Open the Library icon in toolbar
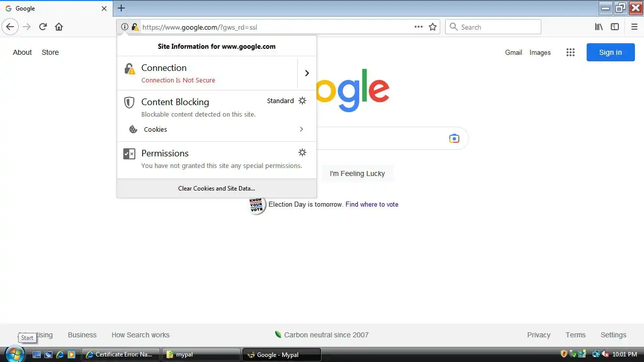The width and height of the screenshot is (644, 362). [599, 27]
